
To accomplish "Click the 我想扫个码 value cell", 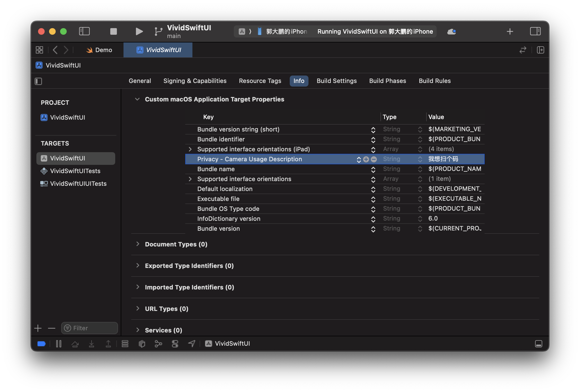I will click(x=443, y=159).
